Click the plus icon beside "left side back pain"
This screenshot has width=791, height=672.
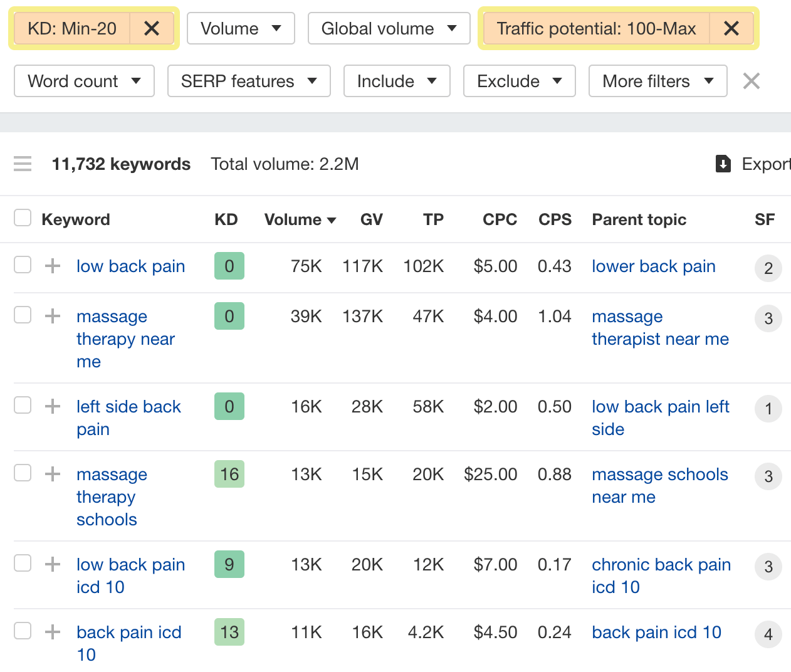point(51,406)
